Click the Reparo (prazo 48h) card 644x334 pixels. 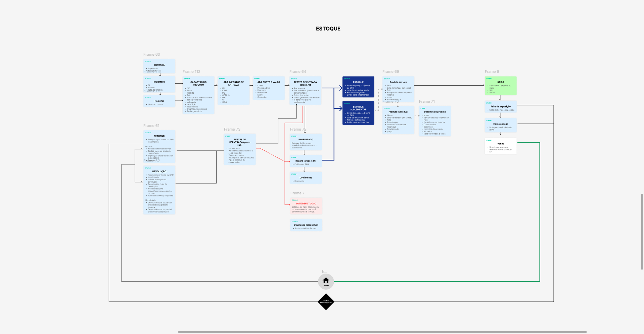(x=306, y=161)
